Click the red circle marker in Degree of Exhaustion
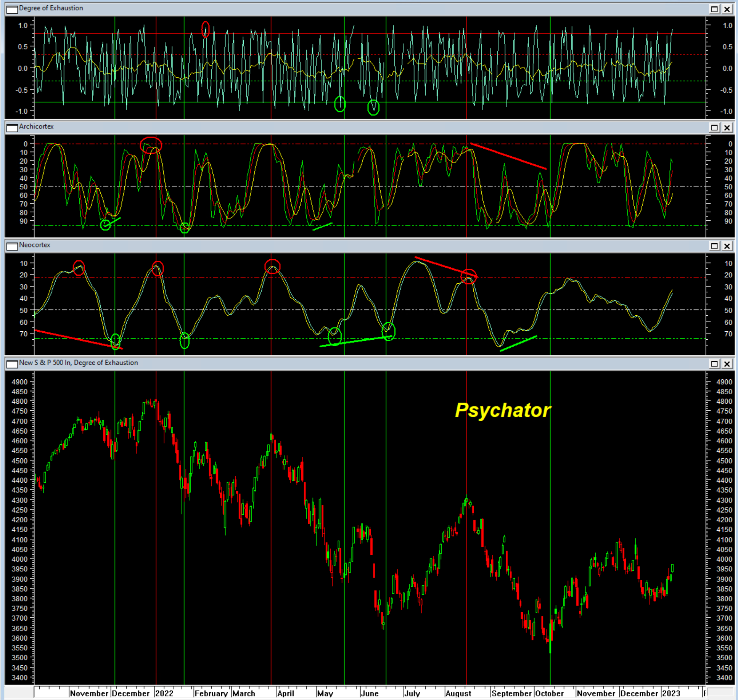The width and height of the screenshot is (738, 700). point(206,29)
